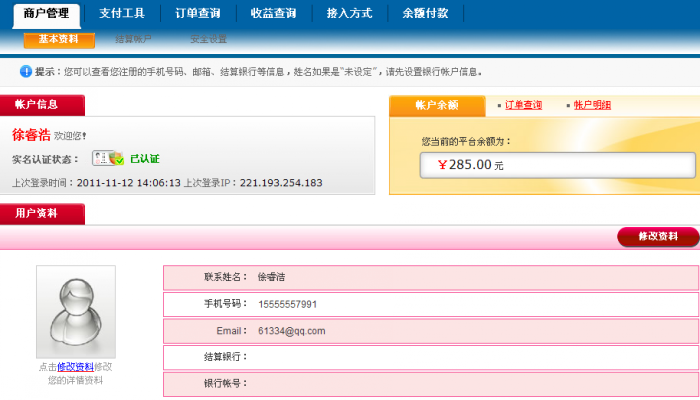Click the 修改资料 link under the avatar
Screen dimensions: 700x400
pyautogui.click(x=75, y=367)
